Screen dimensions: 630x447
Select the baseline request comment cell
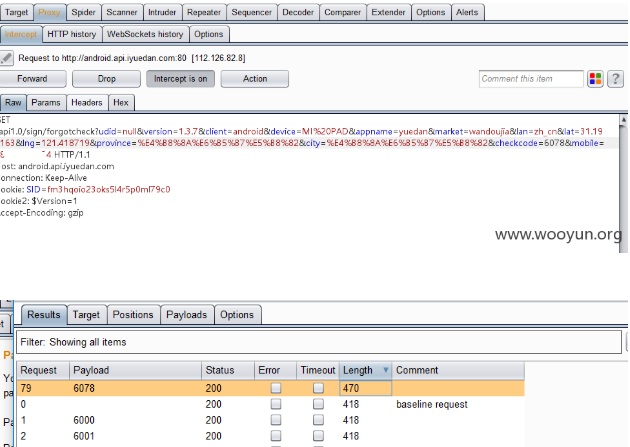(458, 404)
